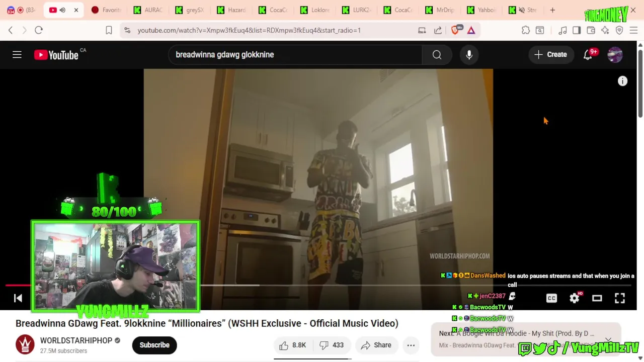
Task: Install app icon in the address bar
Action: pos(422,30)
